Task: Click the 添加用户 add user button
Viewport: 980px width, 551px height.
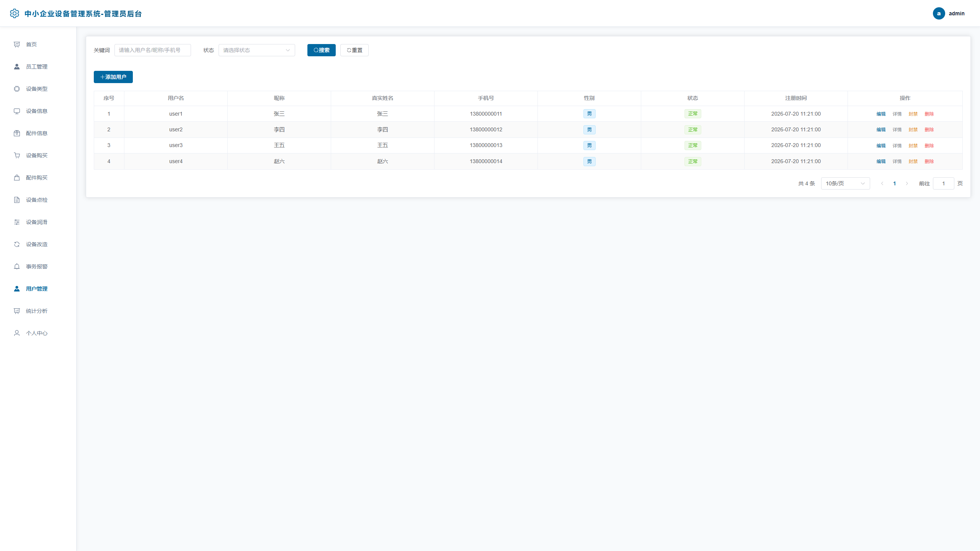Action: tap(113, 77)
